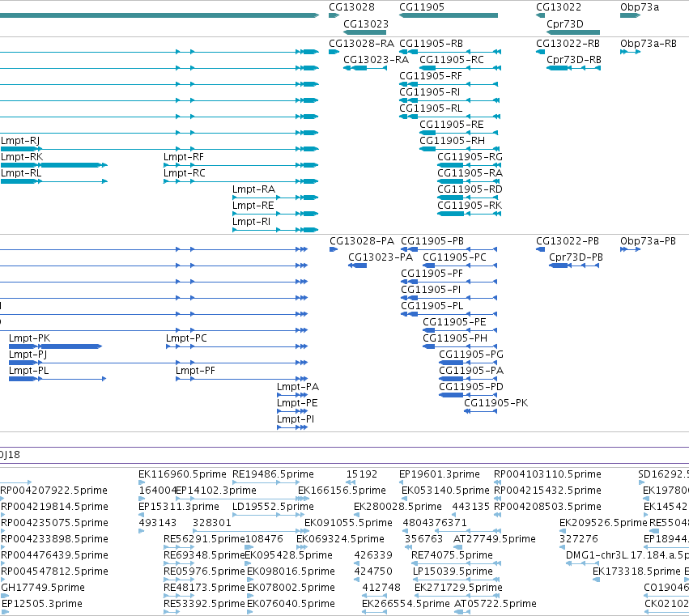Select transcript Lmpt-RI label

[251, 222]
